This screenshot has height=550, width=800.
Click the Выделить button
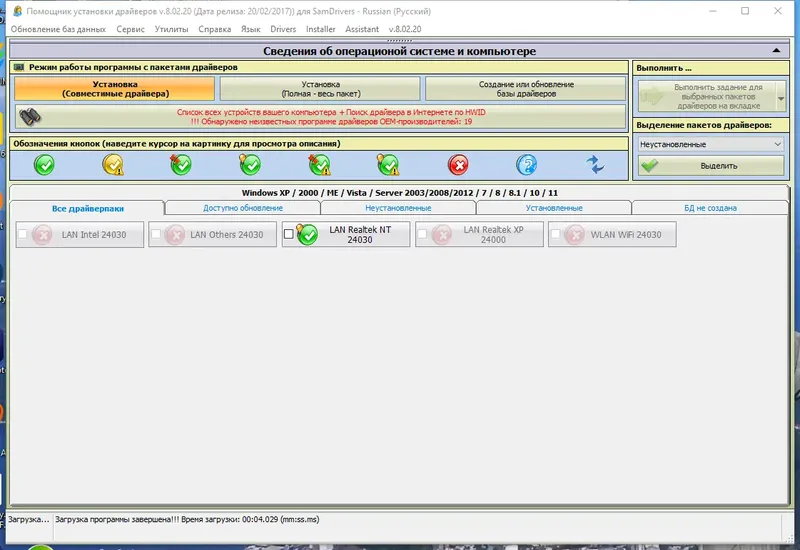tap(711, 166)
